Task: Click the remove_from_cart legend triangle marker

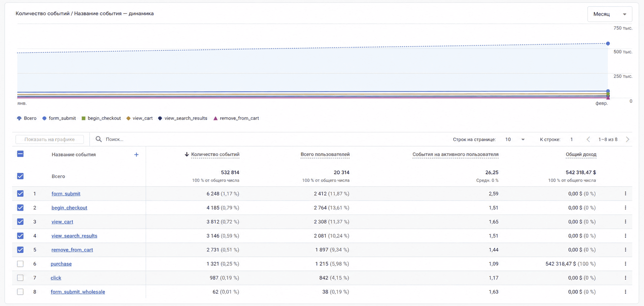Action: (x=215, y=118)
